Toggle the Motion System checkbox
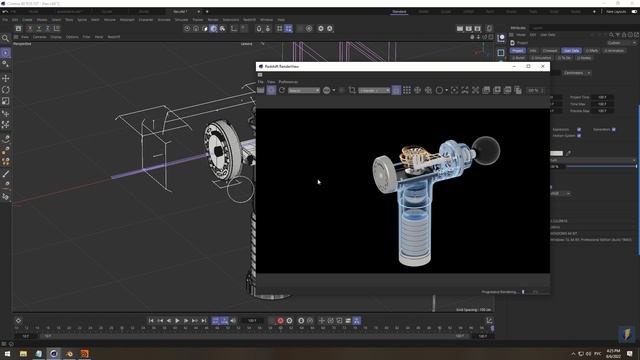The image size is (640, 360). pos(579,136)
